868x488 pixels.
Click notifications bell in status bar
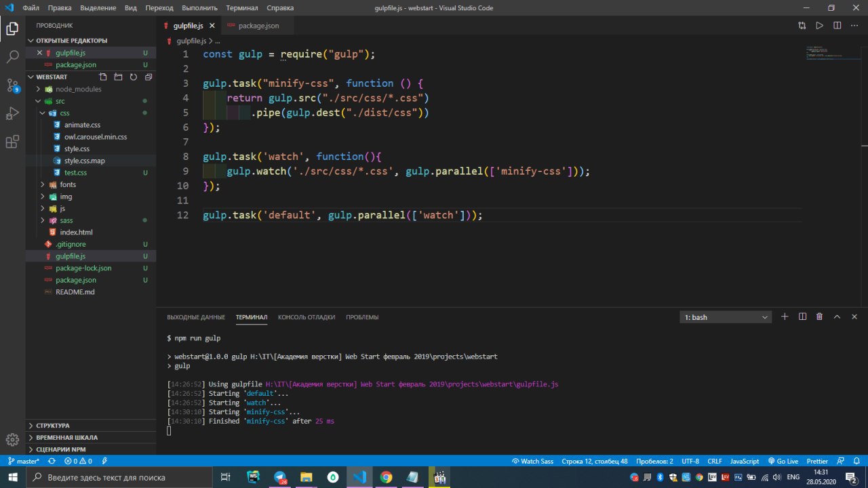tap(858, 461)
